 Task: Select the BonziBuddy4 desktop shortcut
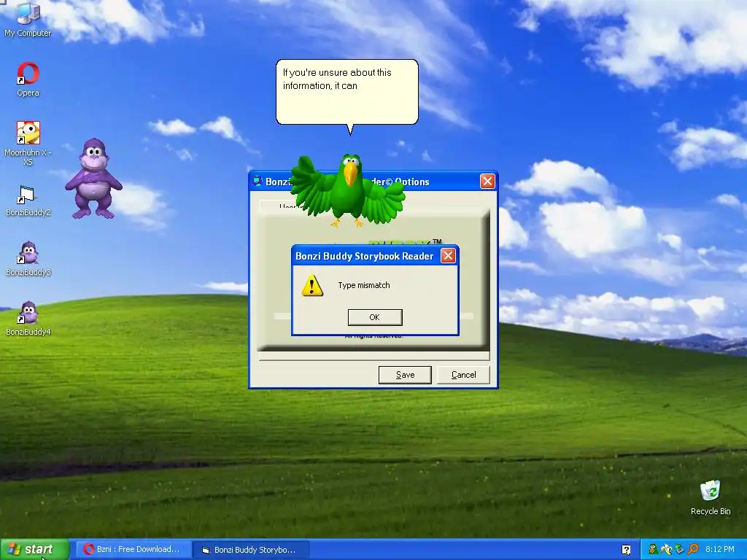[x=28, y=319]
